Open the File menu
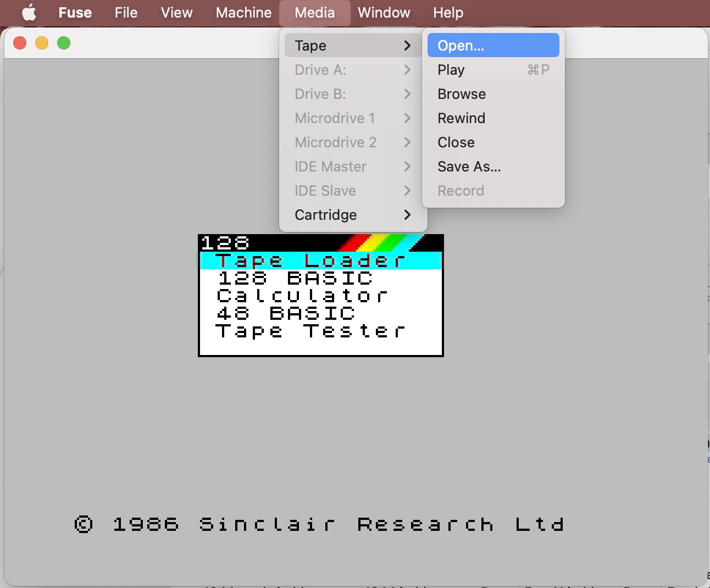710x588 pixels. 126,12
